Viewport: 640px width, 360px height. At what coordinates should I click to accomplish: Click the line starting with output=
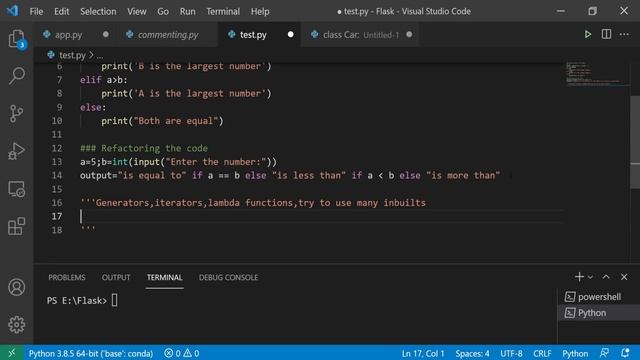pos(290,176)
